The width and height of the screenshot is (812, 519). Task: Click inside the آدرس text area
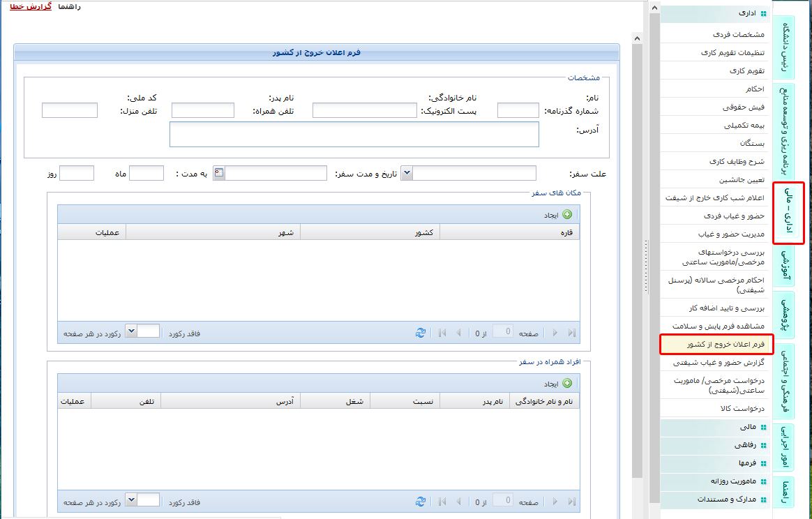354,134
